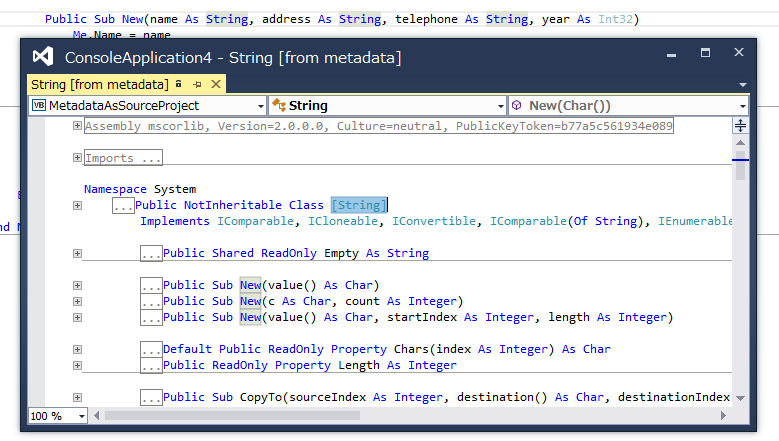The width and height of the screenshot is (779, 441).
Task: Expand the Assembly mscorlib collapsed region
Action: [x=77, y=126]
